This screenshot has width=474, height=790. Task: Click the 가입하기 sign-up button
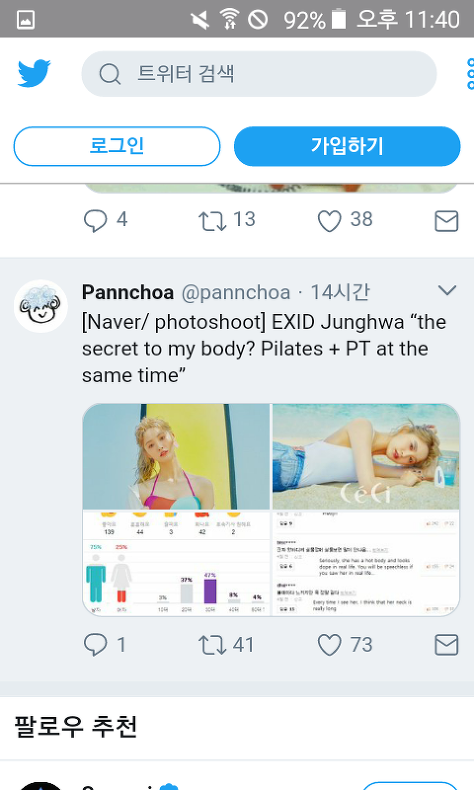[347, 146]
